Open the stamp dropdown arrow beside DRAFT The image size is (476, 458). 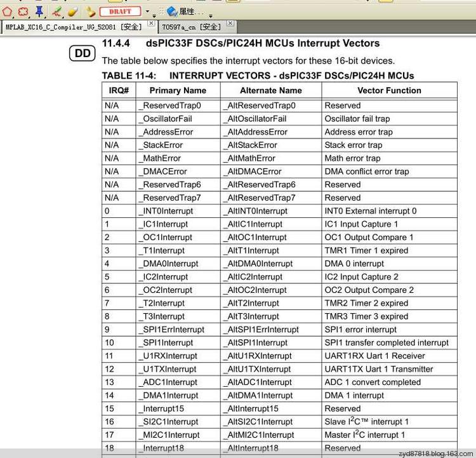click(147, 11)
